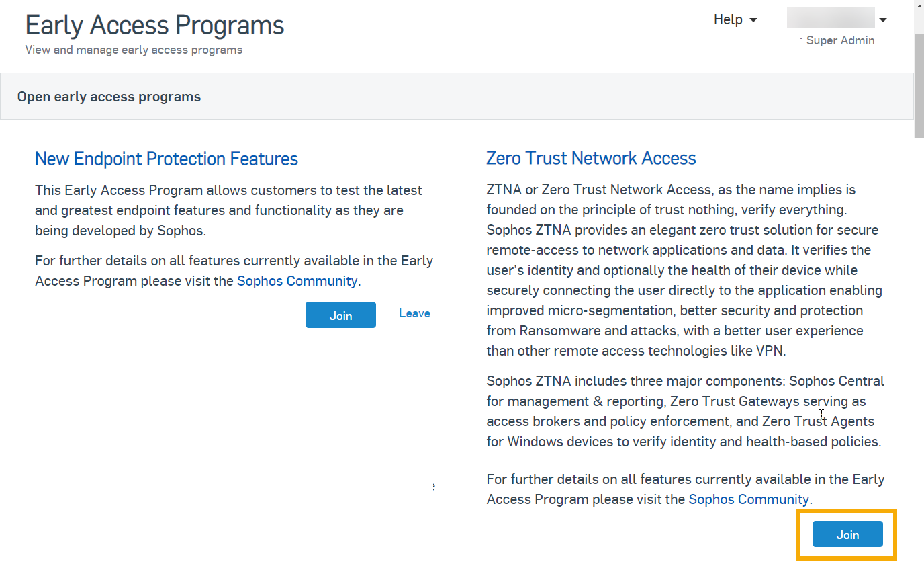Leave the New Endpoint Protection Features program

414,313
